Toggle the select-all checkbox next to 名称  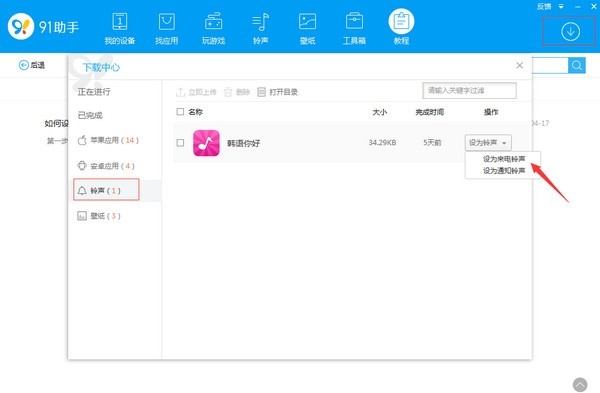(180, 112)
